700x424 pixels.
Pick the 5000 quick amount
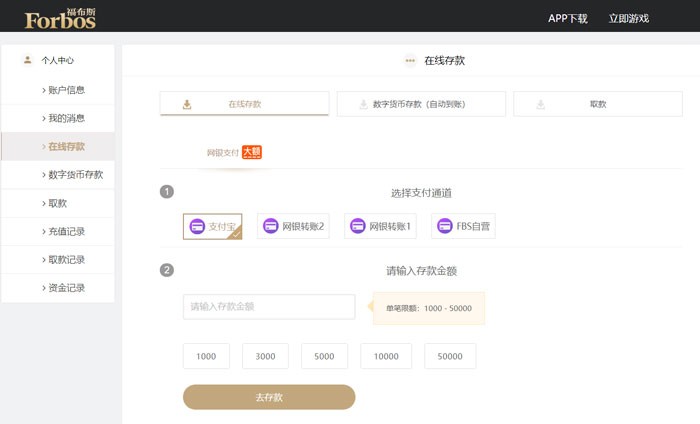pos(324,356)
